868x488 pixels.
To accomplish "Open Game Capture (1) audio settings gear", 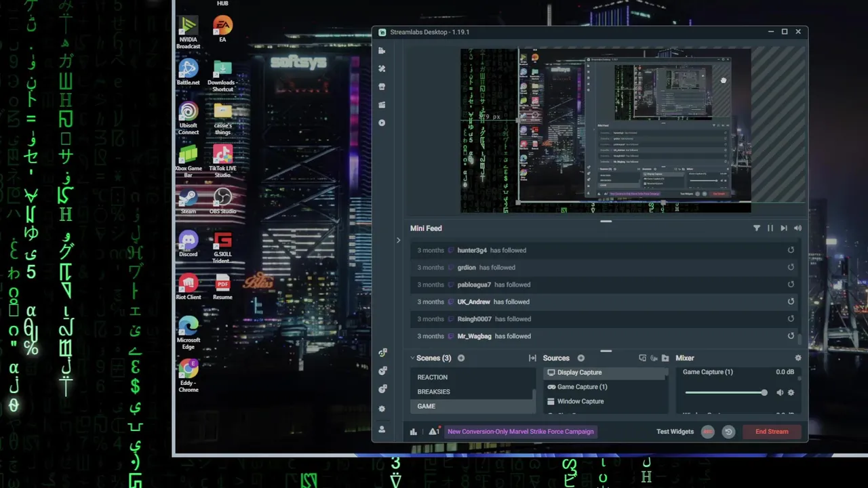I will pos(791,392).
